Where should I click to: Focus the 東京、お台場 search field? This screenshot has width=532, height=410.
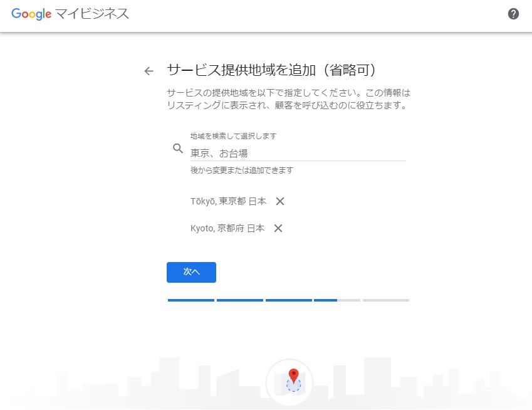tap(298, 152)
